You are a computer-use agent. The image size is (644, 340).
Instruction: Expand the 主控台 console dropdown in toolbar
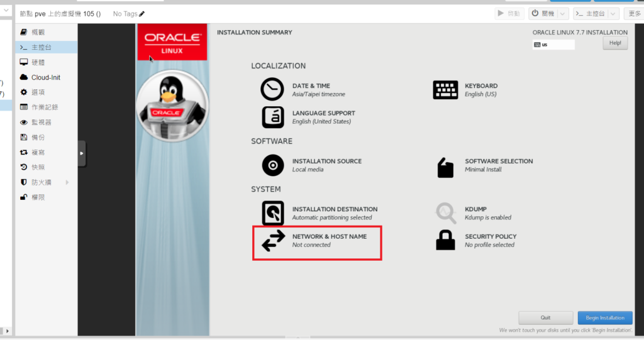click(613, 14)
